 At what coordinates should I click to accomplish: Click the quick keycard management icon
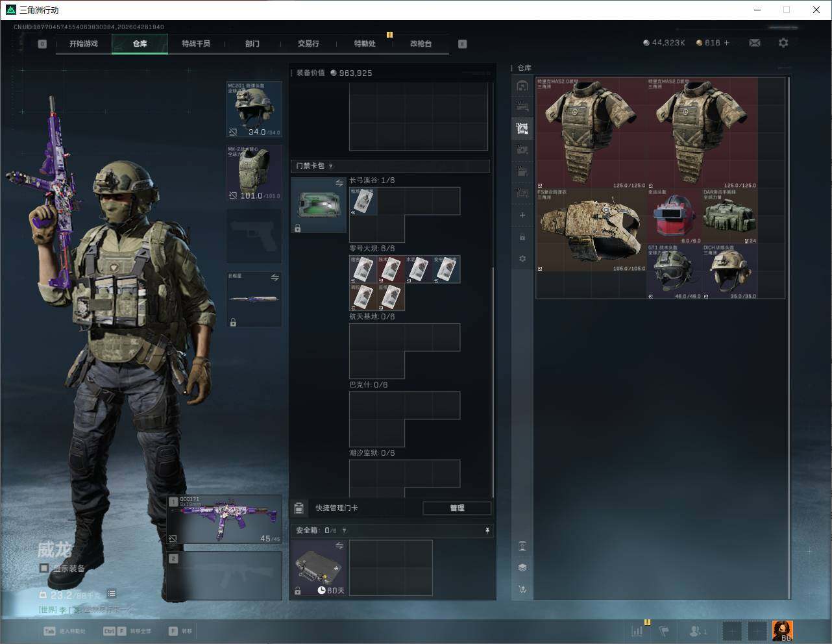click(299, 508)
